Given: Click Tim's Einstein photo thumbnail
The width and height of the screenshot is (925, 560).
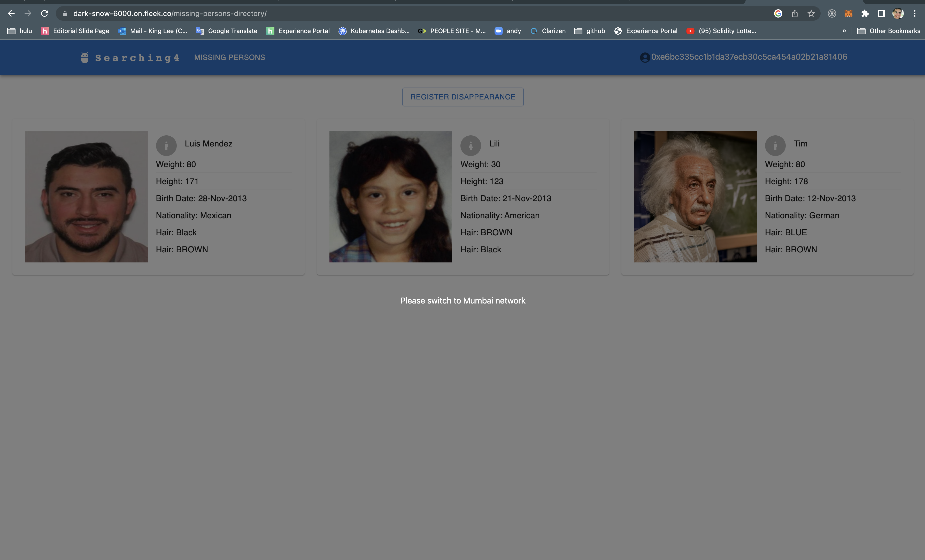Looking at the screenshot, I should (x=695, y=197).
